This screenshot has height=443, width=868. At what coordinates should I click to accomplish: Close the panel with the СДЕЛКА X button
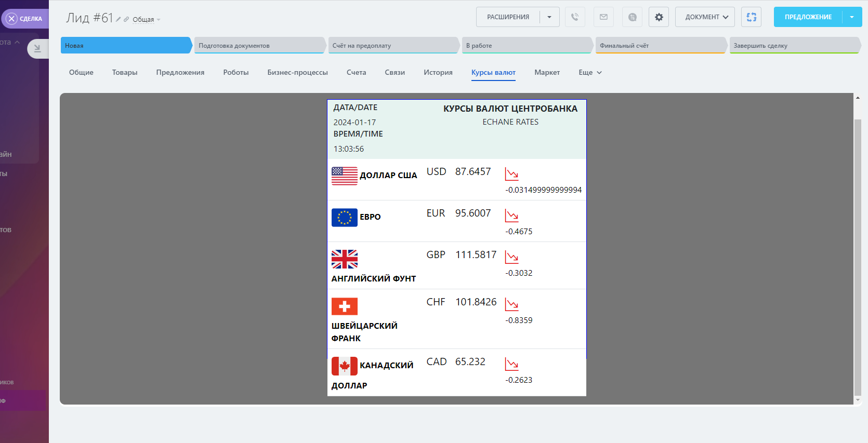(12, 19)
